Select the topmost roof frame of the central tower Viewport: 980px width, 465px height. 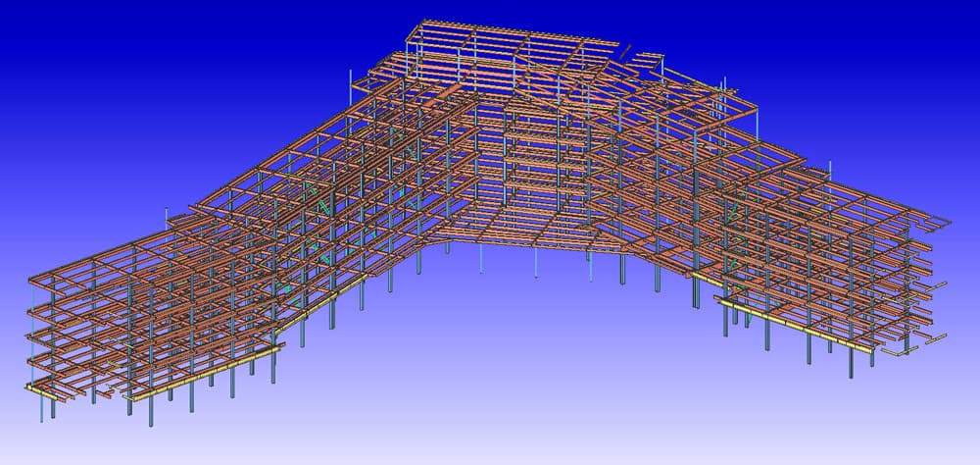[512, 45]
